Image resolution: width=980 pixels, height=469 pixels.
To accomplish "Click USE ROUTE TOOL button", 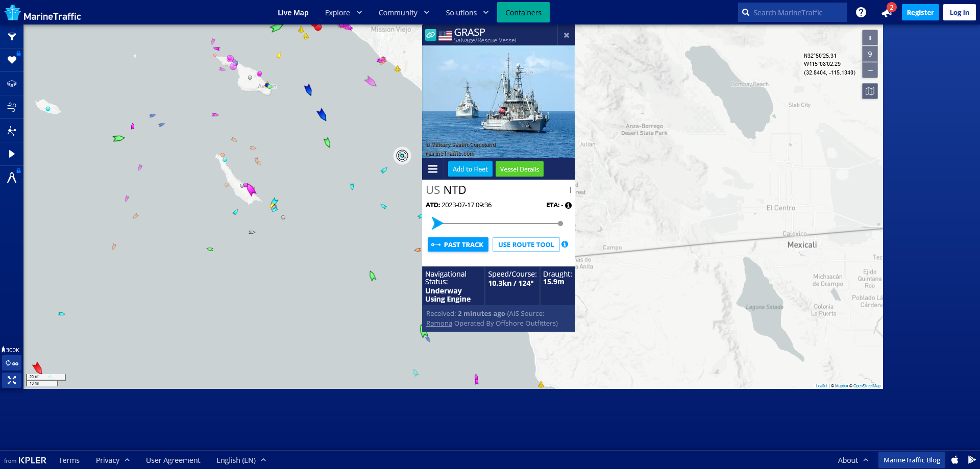I will click(x=526, y=244).
